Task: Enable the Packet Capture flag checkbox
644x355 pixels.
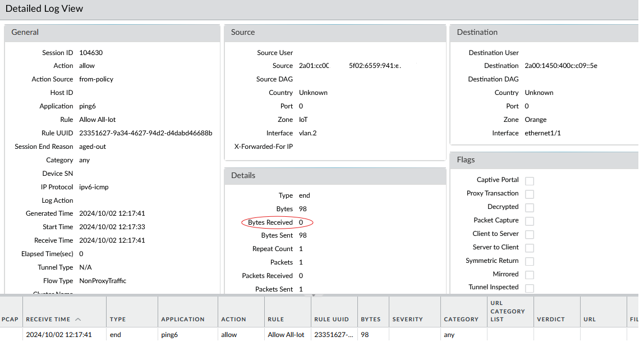Action: (x=529, y=221)
